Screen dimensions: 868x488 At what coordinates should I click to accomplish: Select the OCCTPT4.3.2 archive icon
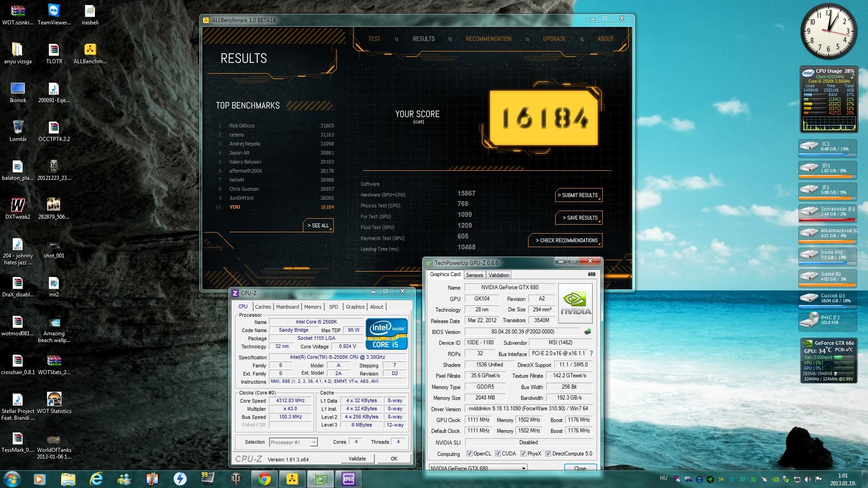[54, 131]
